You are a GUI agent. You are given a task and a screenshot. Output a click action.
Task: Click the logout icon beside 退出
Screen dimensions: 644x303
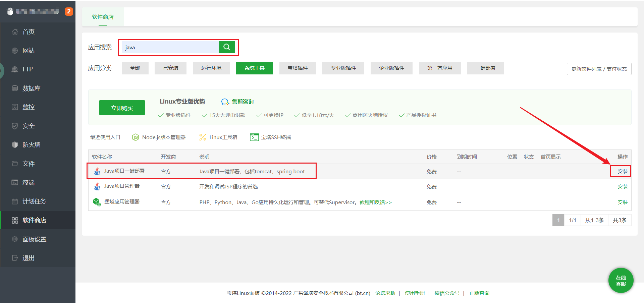pyautogui.click(x=15, y=258)
